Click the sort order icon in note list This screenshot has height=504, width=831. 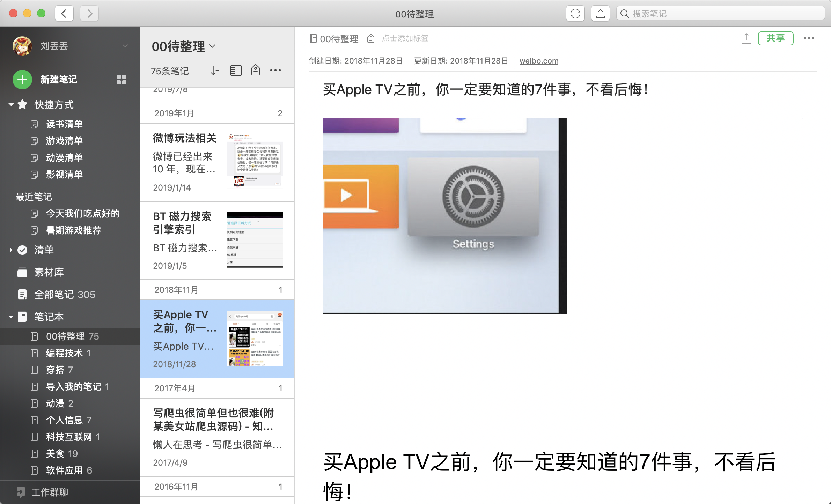(216, 71)
